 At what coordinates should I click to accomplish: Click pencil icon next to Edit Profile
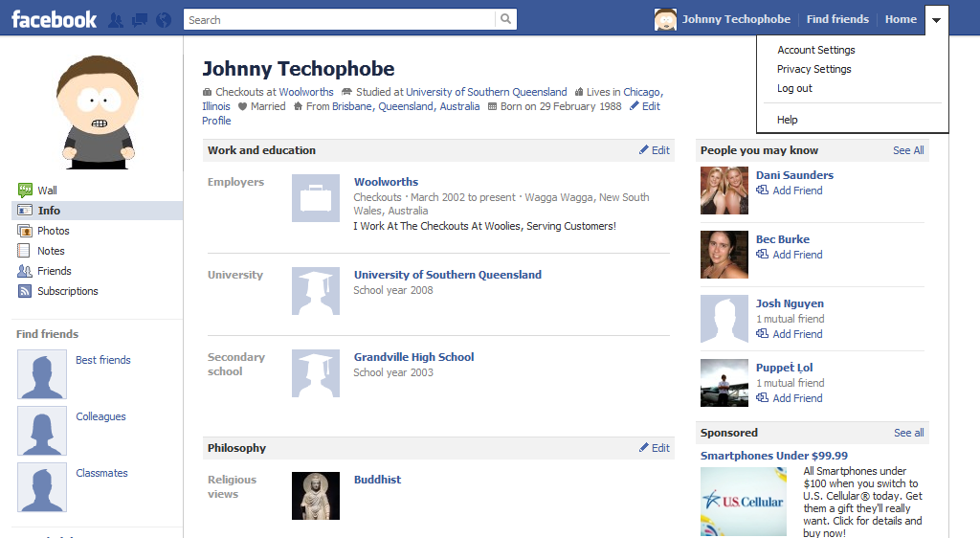click(635, 105)
